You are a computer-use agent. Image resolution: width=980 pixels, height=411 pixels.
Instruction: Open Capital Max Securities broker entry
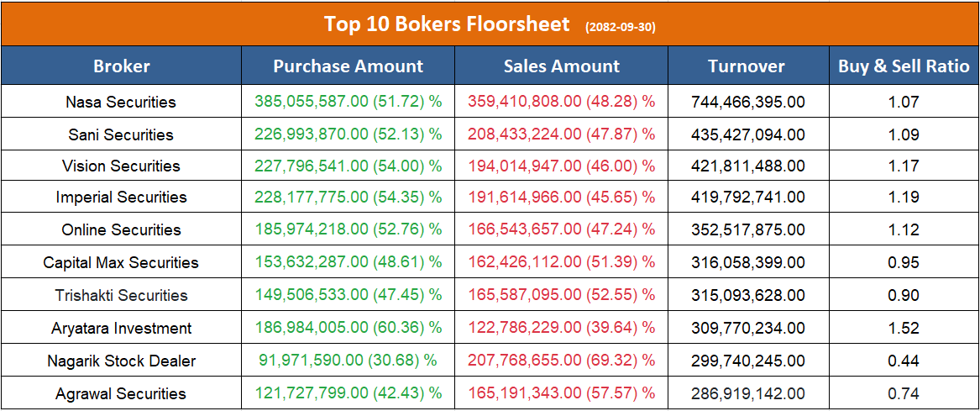click(121, 262)
